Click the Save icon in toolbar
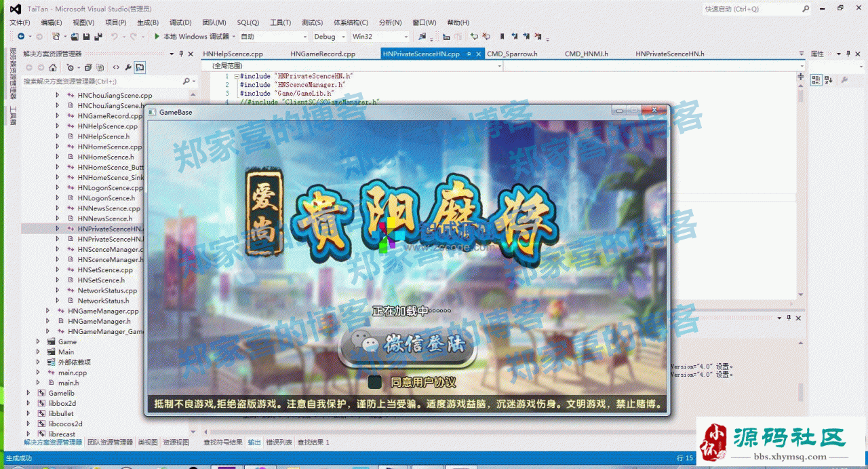The height and width of the screenshot is (469, 868). coord(86,37)
